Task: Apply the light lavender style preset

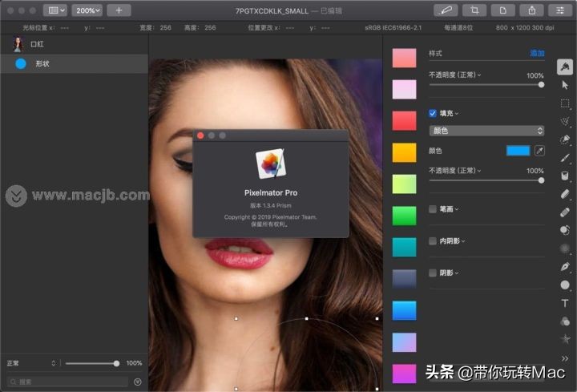Action: (404, 89)
